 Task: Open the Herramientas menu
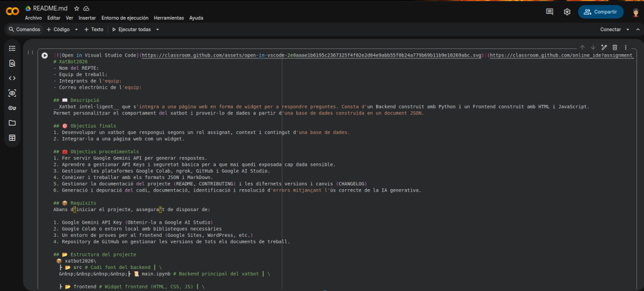coord(169,18)
